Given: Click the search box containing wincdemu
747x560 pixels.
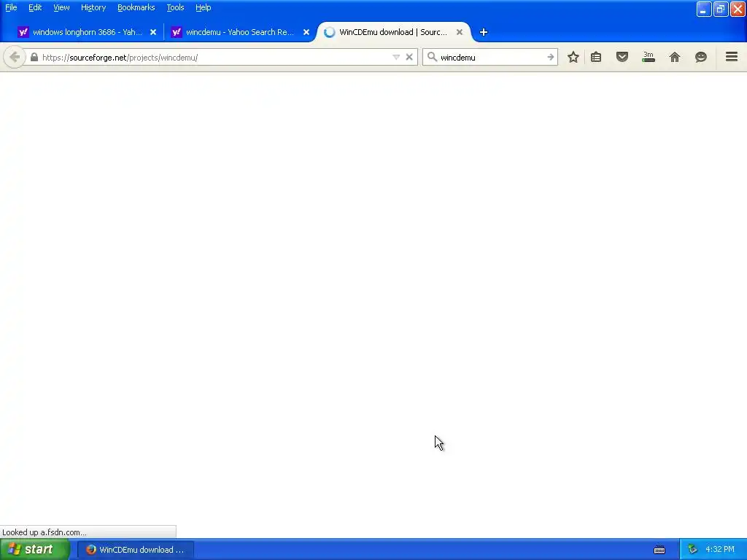Looking at the screenshot, I should (x=491, y=57).
